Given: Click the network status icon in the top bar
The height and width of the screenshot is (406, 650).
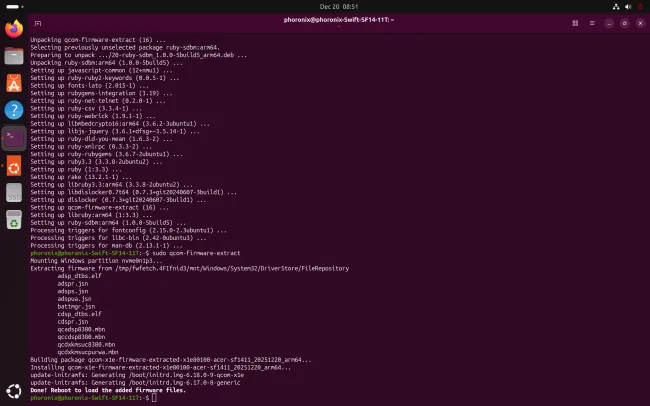Looking at the screenshot, I should 614,6.
